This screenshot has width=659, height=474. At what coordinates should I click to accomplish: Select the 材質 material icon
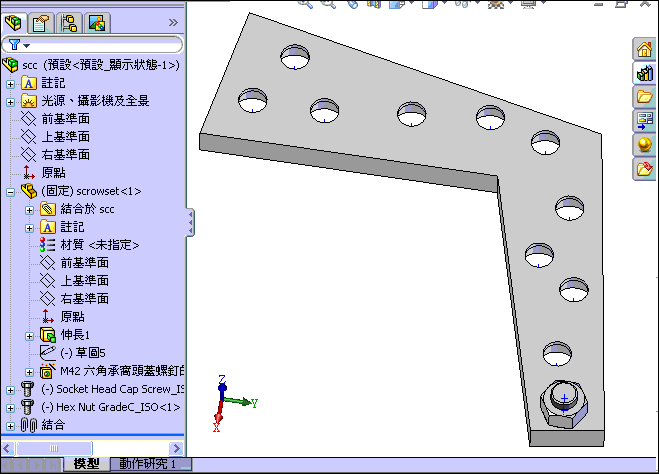pos(47,245)
